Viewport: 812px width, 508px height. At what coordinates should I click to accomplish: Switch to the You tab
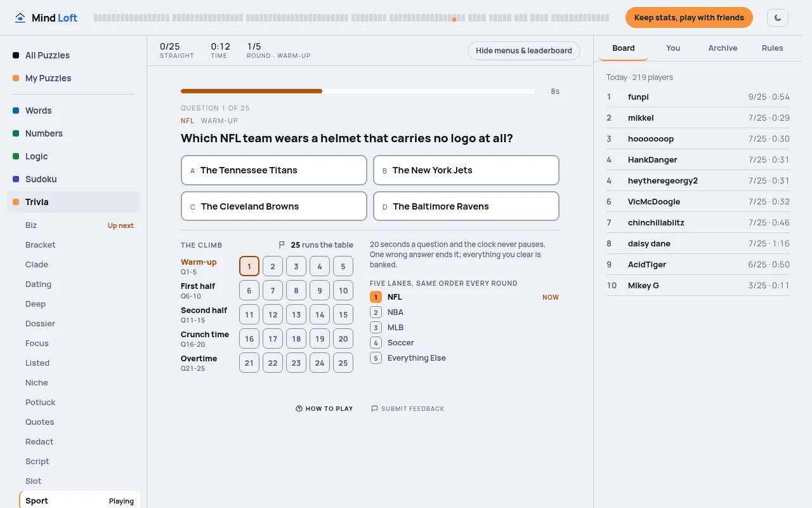673,48
